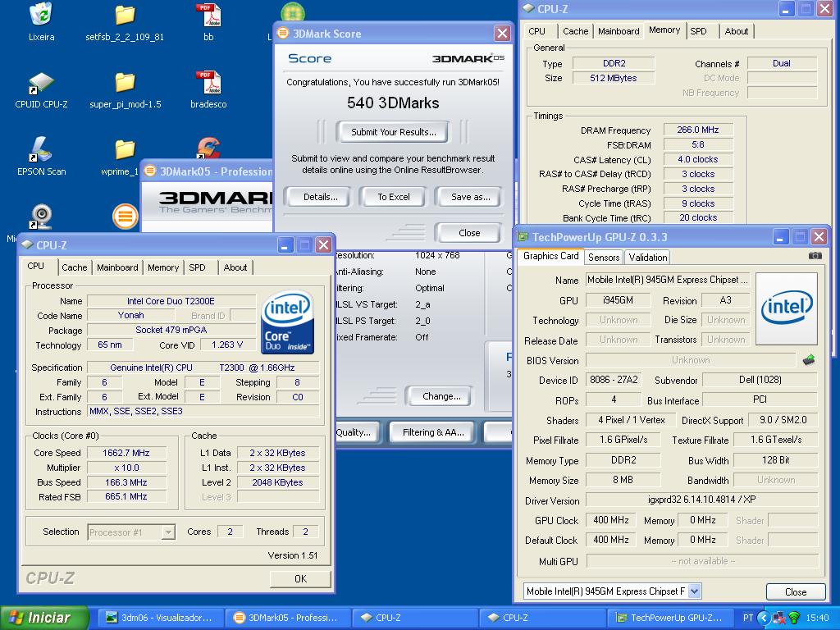This screenshot has height=630, width=840.
Task: Open SPD tab in lower CPU-Z window
Action: (x=197, y=267)
